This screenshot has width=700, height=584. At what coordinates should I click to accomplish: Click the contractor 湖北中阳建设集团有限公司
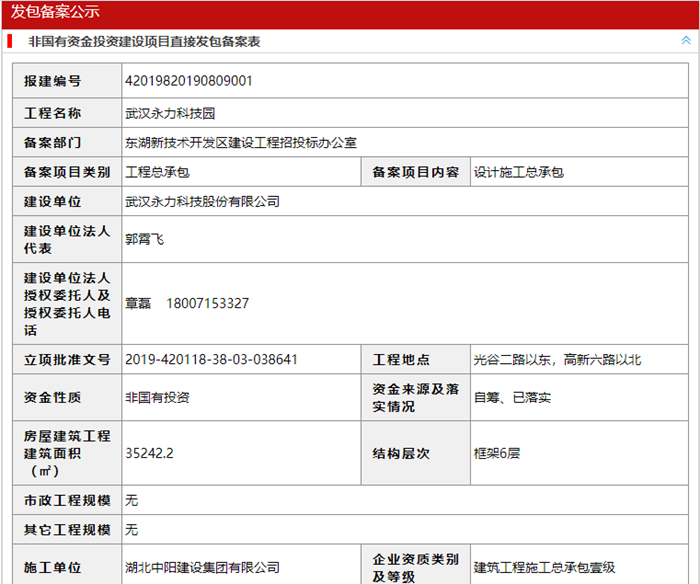point(203,567)
